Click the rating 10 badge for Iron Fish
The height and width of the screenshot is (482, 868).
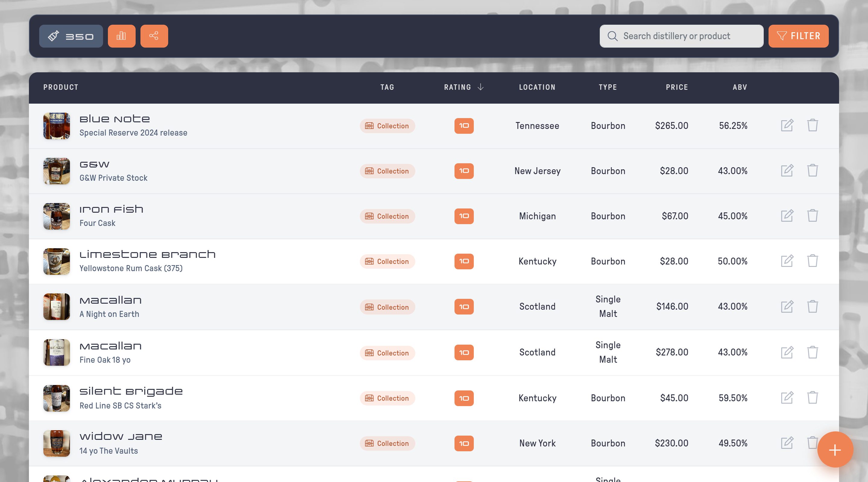pyautogui.click(x=464, y=216)
